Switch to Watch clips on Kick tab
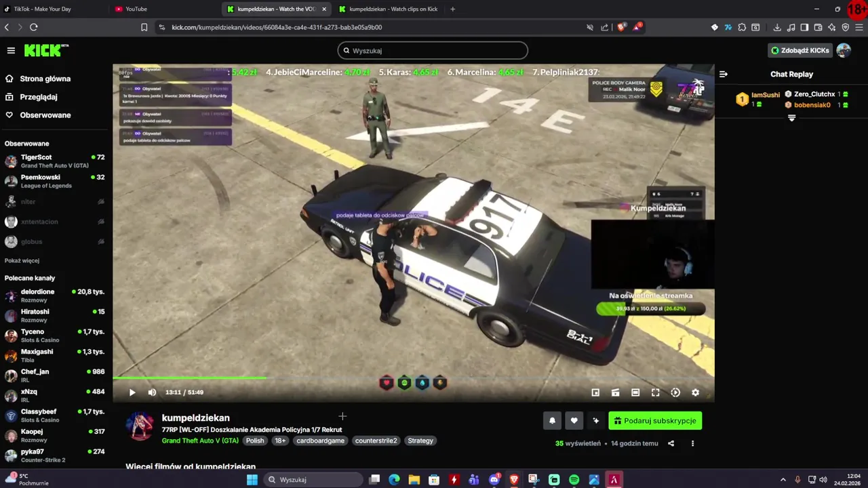Viewport: 868px width, 488px height. [389, 9]
